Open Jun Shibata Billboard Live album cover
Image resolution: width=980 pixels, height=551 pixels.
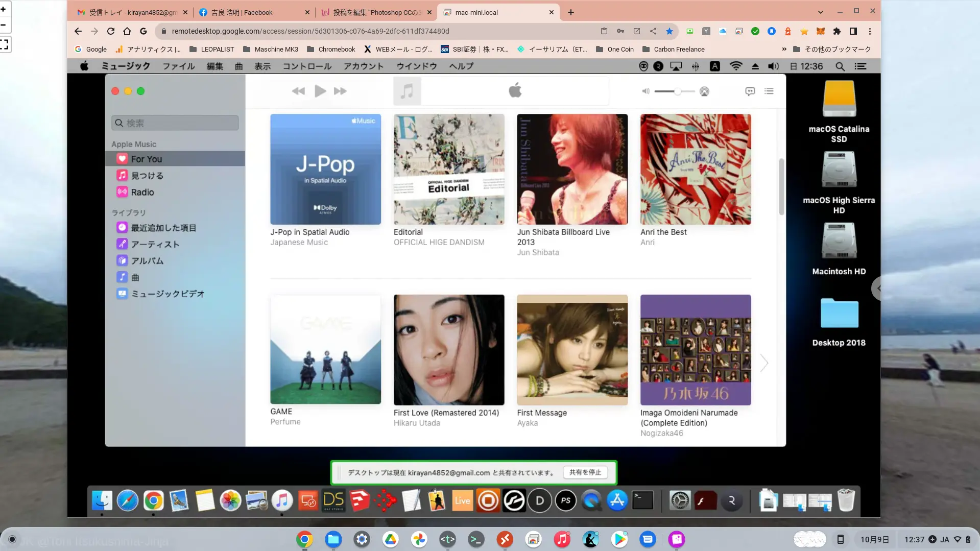(x=572, y=169)
